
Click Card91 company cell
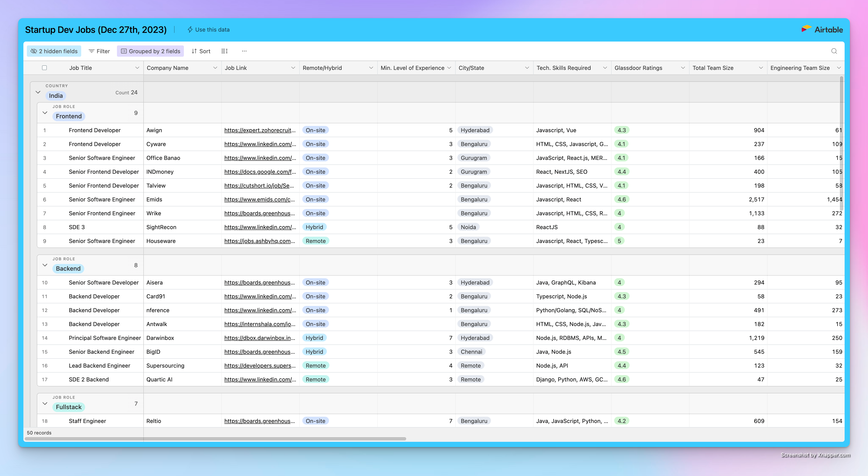tap(183, 297)
